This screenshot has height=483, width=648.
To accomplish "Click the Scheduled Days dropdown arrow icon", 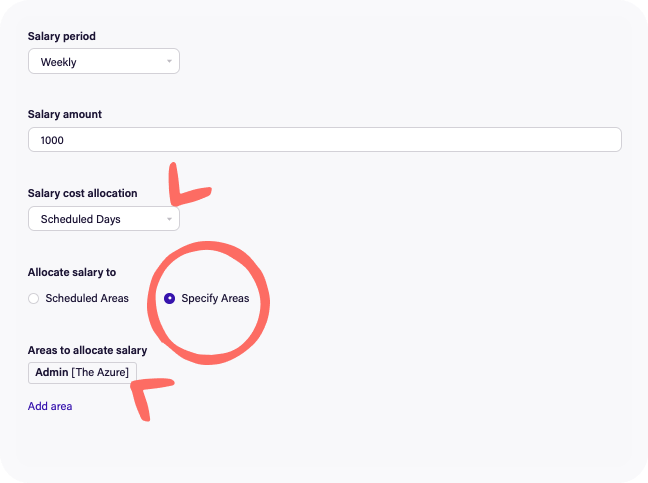I will [x=170, y=218].
